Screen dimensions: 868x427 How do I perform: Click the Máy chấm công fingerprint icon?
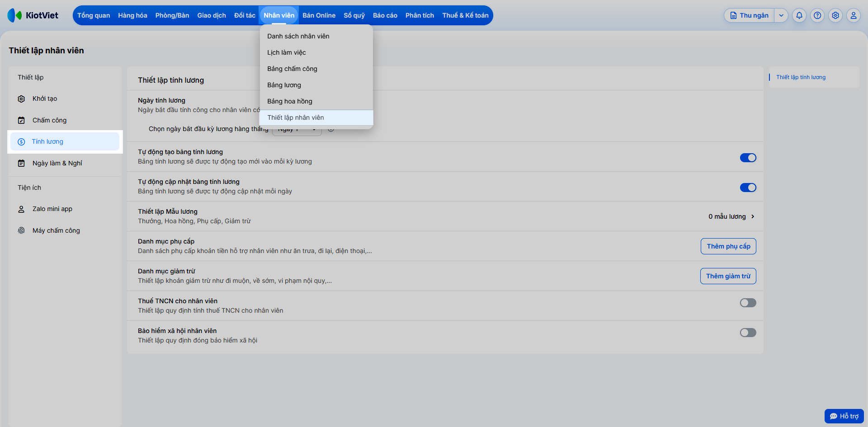(21, 230)
